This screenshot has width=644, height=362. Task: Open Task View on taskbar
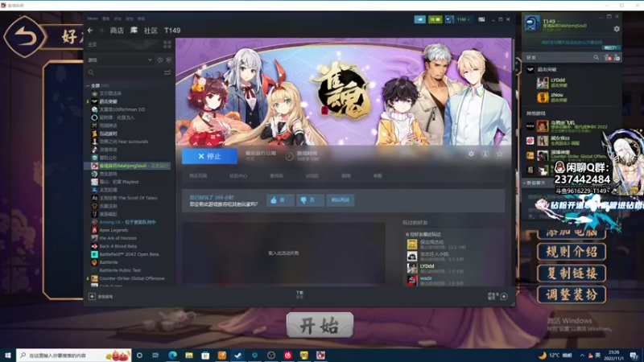click(x=155, y=355)
